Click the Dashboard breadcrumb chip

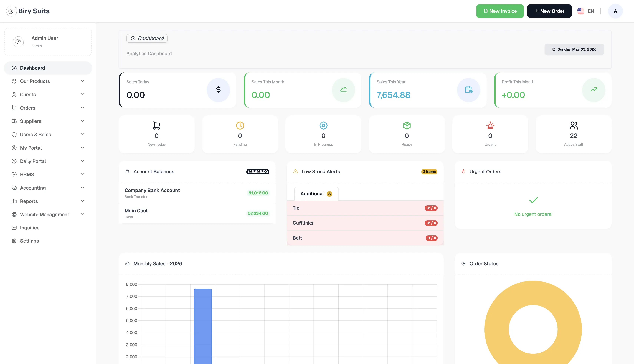coord(147,38)
